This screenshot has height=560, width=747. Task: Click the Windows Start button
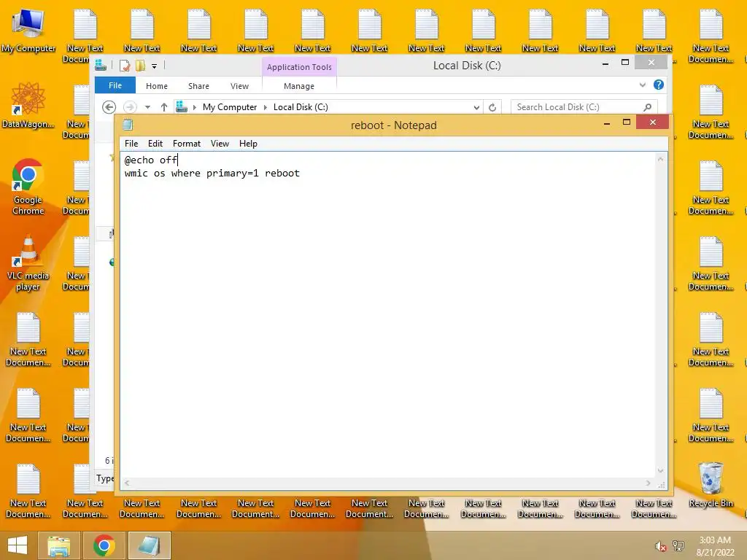pyautogui.click(x=18, y=545)
